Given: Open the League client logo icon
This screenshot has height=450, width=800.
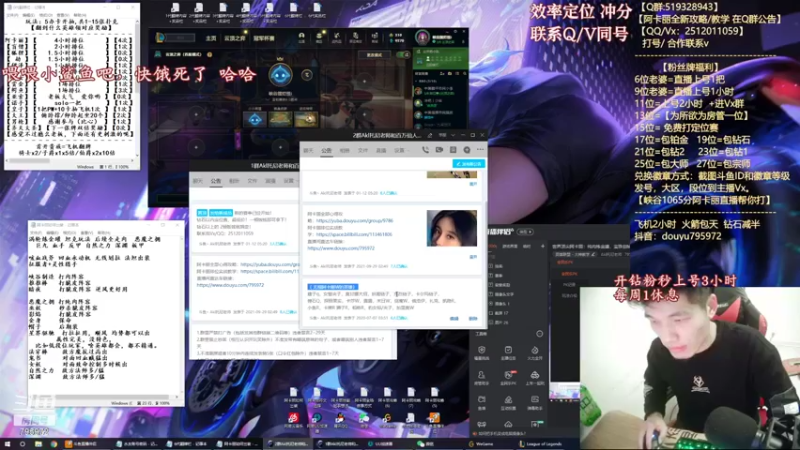Looking at the screenshot, I should [x=160, y=38].
